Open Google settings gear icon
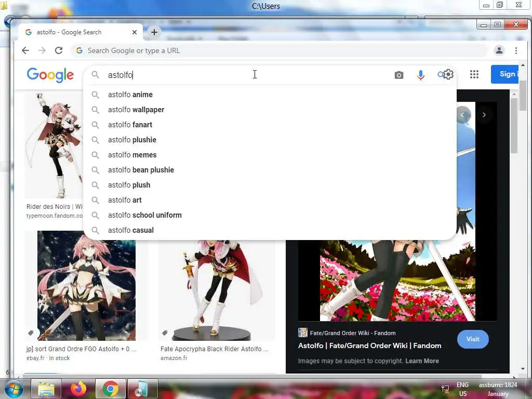 click(448, 74)
